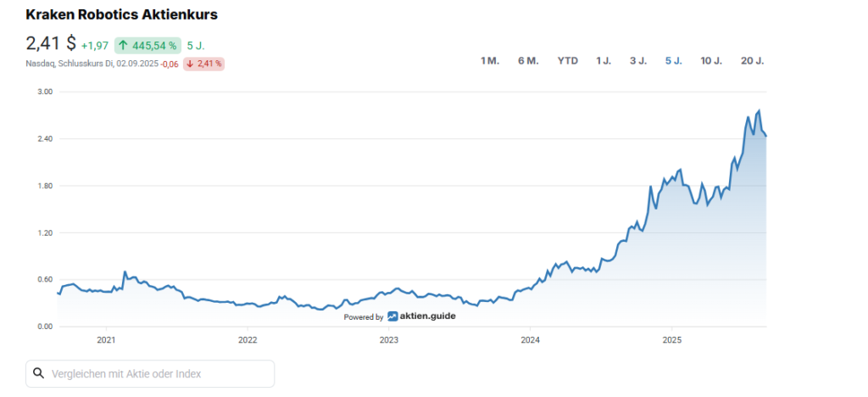Select the 1 J. time range

tap(604, 60)
